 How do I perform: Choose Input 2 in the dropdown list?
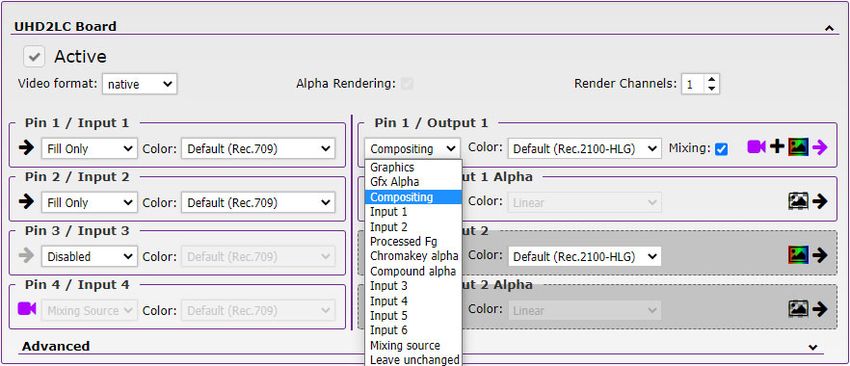click(x=413, y=227)
